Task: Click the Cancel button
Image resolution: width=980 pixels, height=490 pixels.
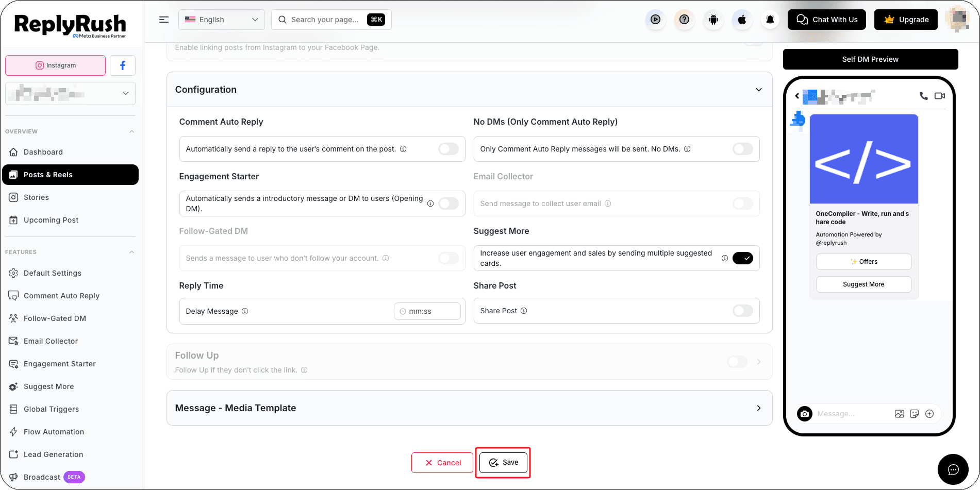Action: click(x=442, y=463)
